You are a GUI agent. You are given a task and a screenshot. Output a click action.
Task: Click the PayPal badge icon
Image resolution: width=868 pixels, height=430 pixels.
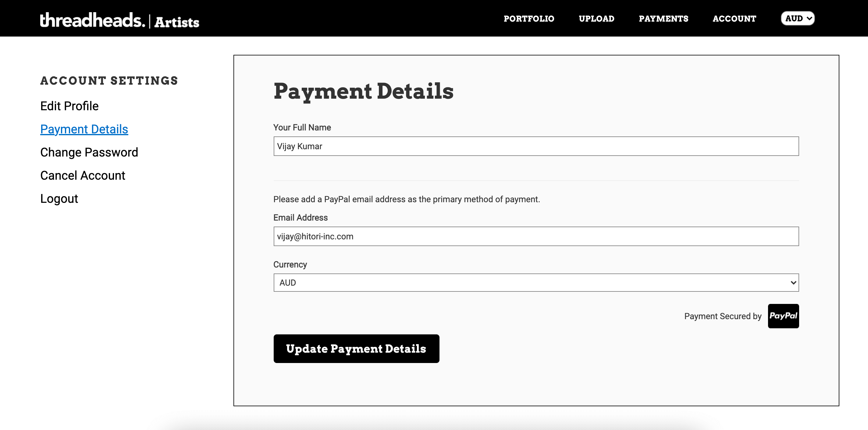point(783,316)
